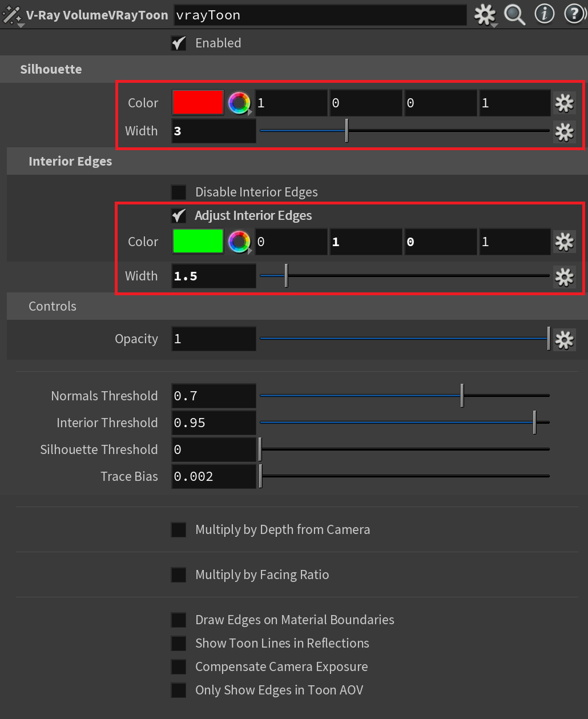The height and width of the screenshot is (719, 588).
Task: Collapse the Controls section header
Action: 297,306
